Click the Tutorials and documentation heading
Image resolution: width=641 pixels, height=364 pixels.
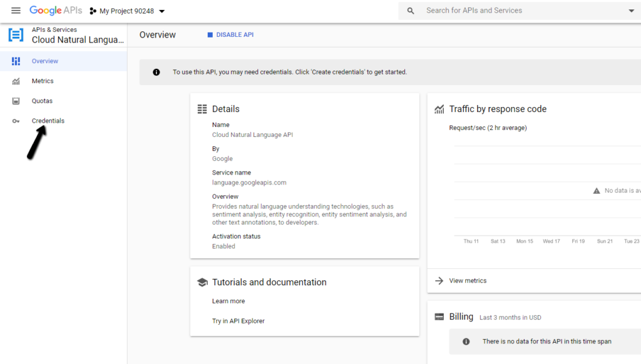pos(269,282)
